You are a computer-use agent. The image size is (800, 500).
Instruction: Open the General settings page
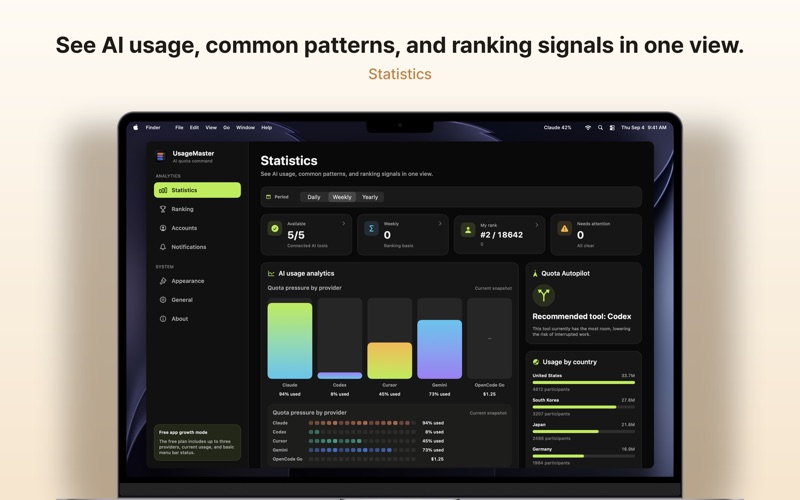197,300
